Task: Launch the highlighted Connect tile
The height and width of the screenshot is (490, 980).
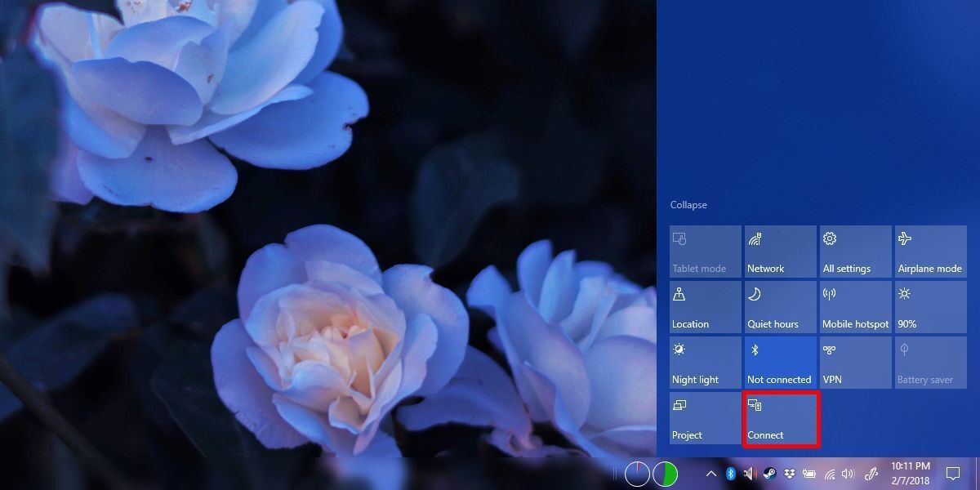Action: tap(780, 418)
